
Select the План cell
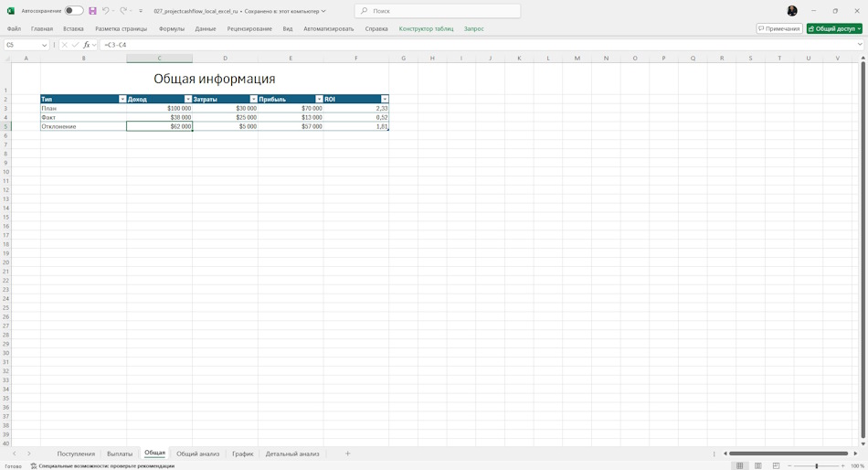pyautogui.click(x=83, y=108)
